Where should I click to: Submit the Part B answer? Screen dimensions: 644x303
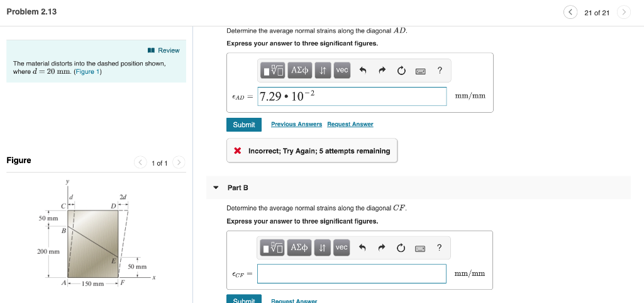point(244,299)
